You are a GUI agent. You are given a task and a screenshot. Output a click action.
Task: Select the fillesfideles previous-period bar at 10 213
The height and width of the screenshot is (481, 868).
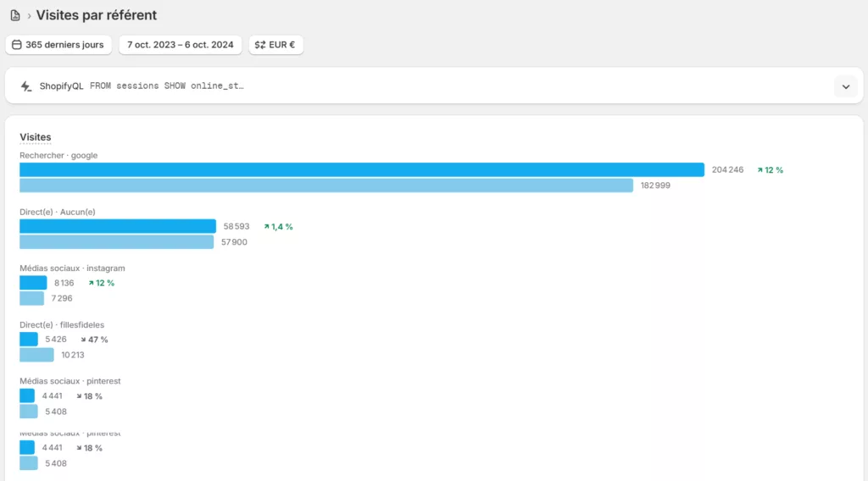(x=36, y=355)
